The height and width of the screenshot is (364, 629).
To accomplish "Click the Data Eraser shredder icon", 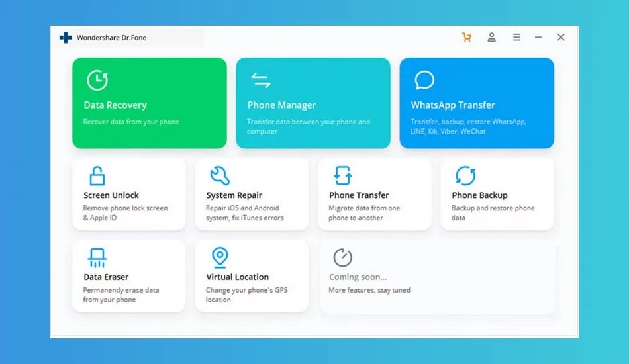I will (x=97, y=257).
